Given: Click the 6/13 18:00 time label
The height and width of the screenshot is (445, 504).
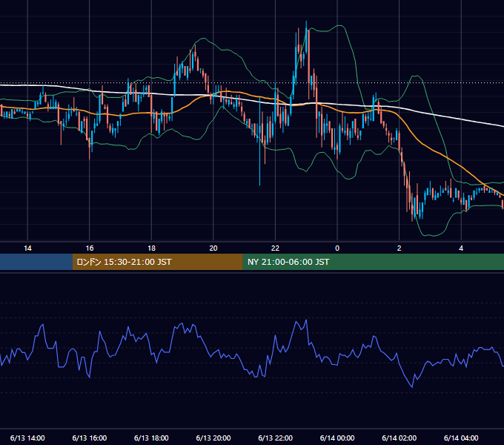Looking at the screenshot, I should [x=151, y=438].
